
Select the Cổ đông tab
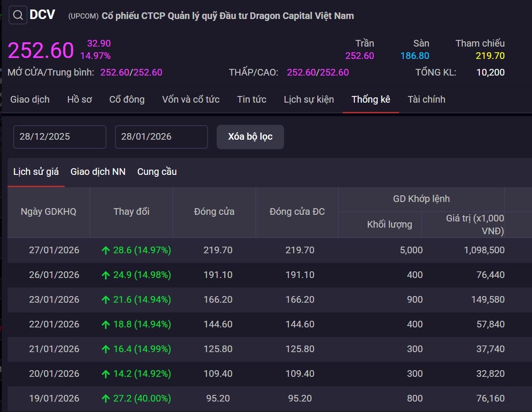[x=126, y=100]
